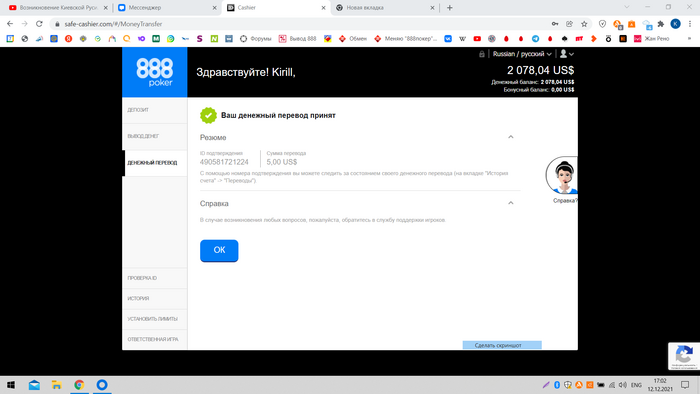
Task: Click the cloud extension icon in toolbar
Action: coord(647,24)
